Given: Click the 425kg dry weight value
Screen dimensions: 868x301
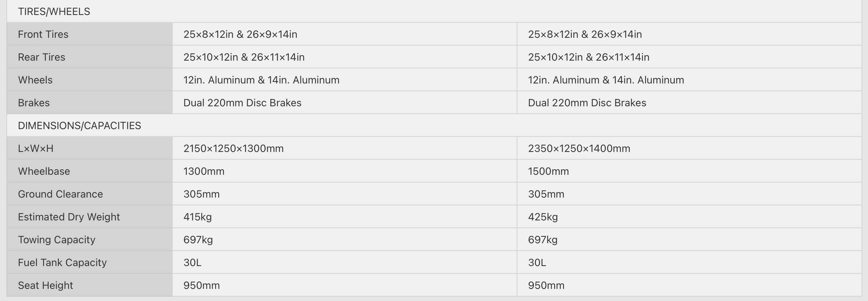Looking at the screenshot, I should coord(543,217).
